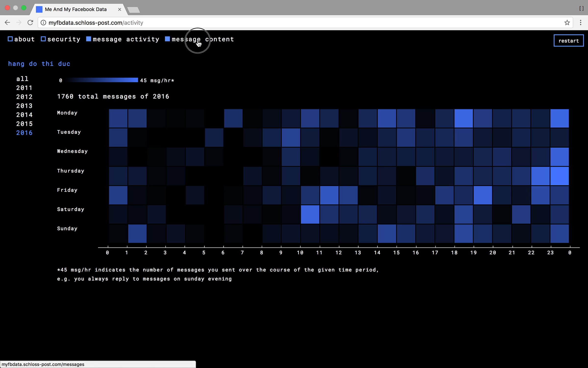Toggle the message activity checkbox square
The image size is (588, 368).
coord(88,39)
